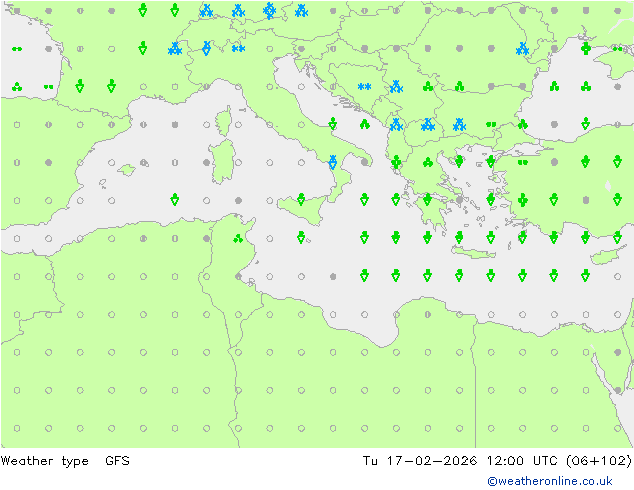The width and height of the screenshot is (634, 490).
Task: Select blue snow symbol at French-Swiss border
Action: pyautogui.click(x=175, y=49)
